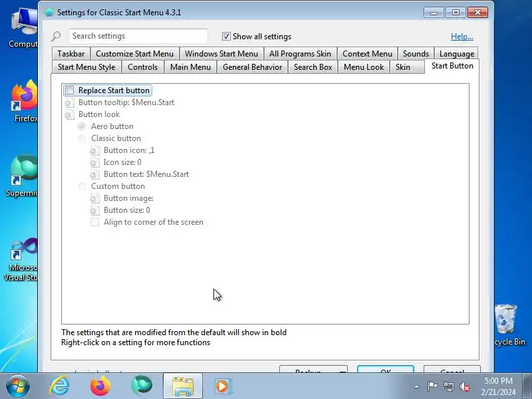Image resolution: width=532 pixels, height=399 pixels.
Task: Switch to All Programs Skin tab
Action: (301, 54)
